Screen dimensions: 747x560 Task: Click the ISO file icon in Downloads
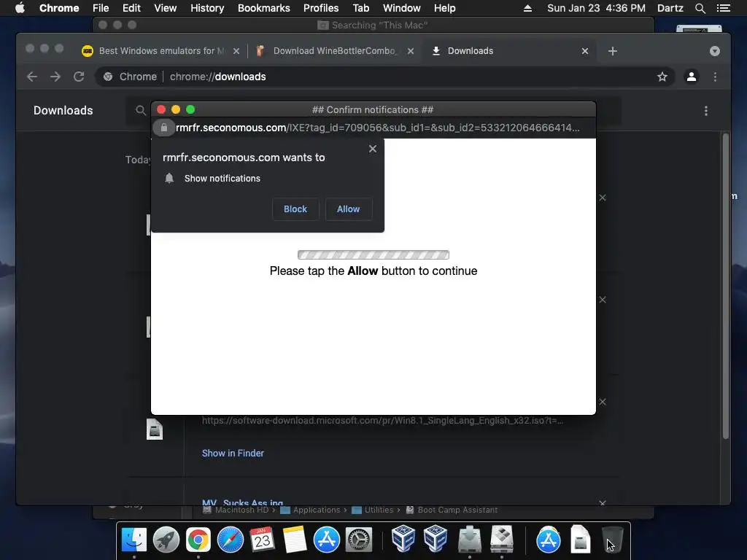click(x=155, y=429)
